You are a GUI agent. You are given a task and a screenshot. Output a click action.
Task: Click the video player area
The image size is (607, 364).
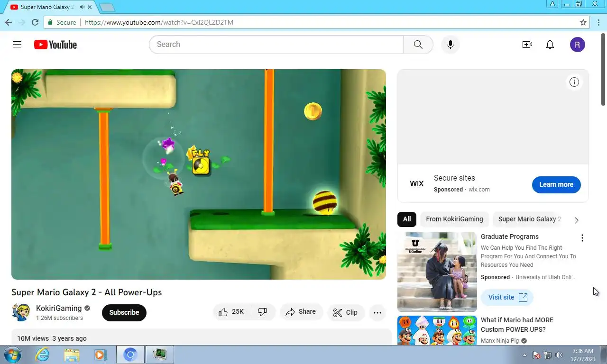(x=199, y=174)
